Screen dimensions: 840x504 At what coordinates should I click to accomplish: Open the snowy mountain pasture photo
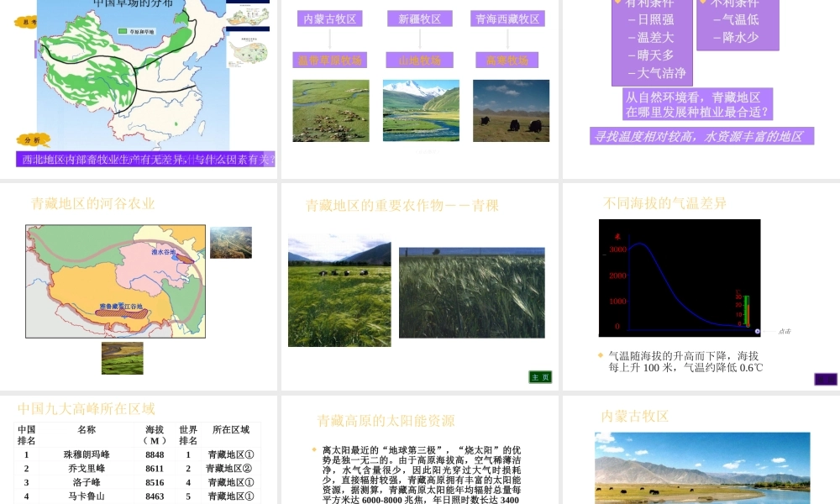(x=421, y=111)
